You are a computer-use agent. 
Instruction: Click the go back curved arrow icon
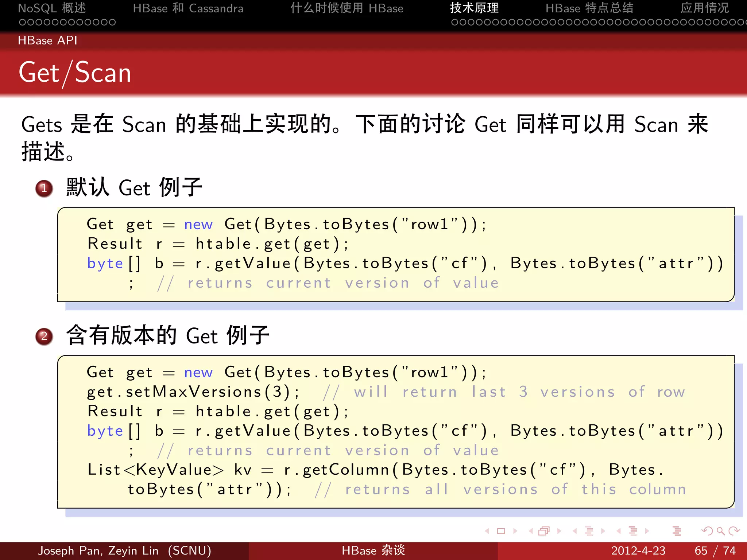(707, 531)
